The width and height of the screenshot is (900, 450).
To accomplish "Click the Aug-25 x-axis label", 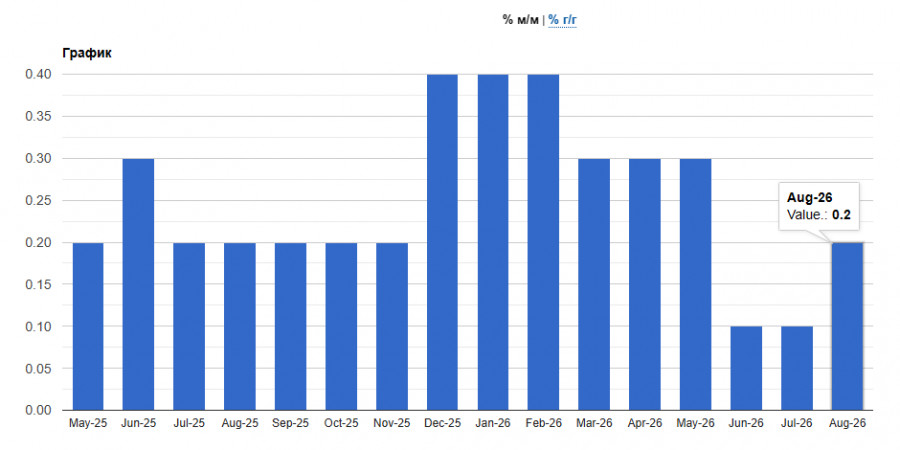I will [x=240, y=424].
